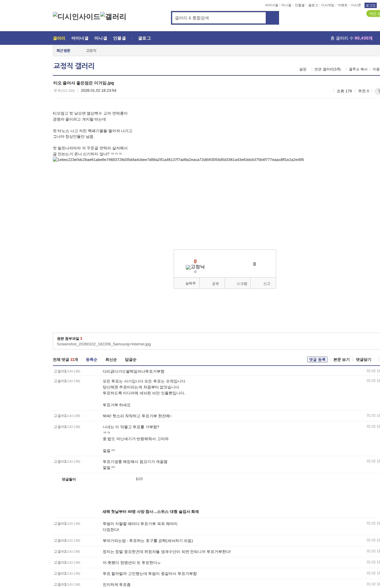Click 본문 보기

coord(341,360)
